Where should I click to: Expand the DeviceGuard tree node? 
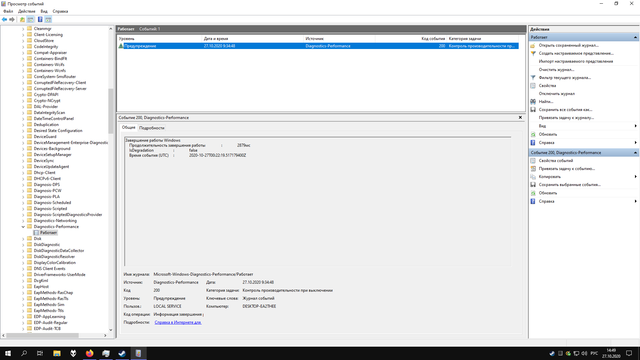(23, 137)
